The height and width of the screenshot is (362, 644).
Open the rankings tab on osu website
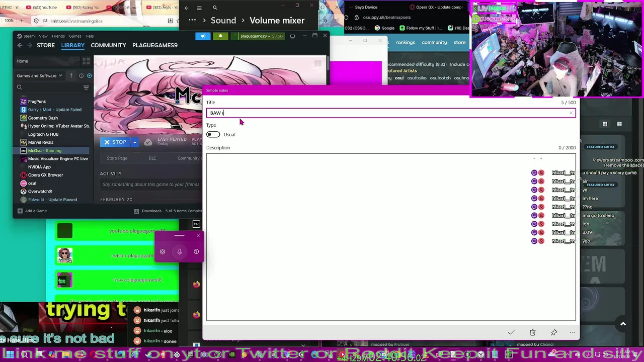[406, 42]
